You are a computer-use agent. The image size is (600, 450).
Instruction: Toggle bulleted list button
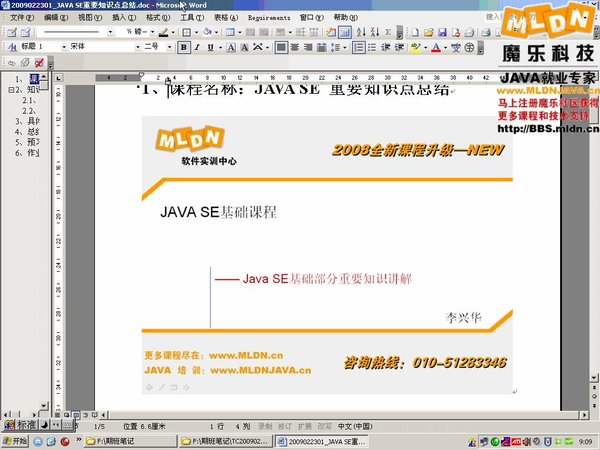tap(372, 47)
